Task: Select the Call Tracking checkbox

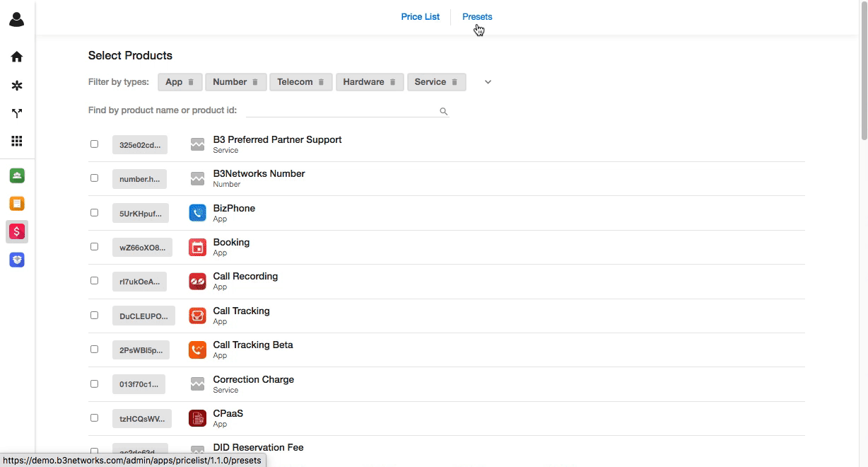Action: pyautogui.click(x=94, y=315)
